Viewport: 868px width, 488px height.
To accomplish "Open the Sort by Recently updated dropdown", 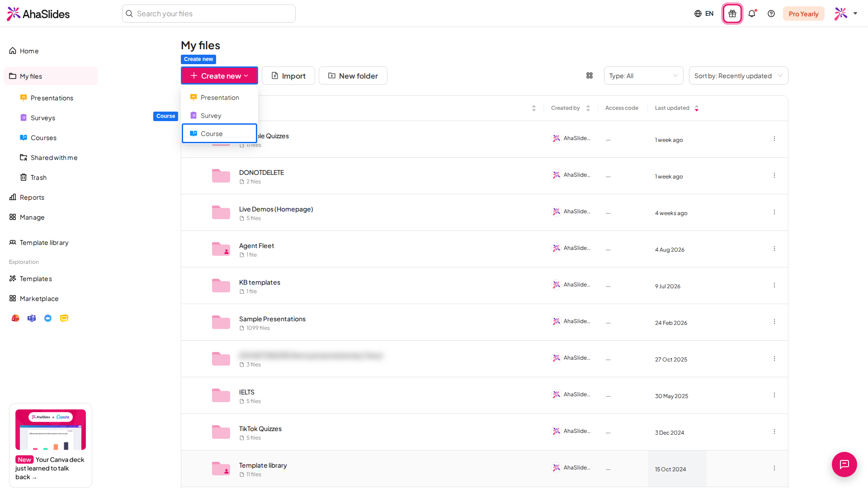I will (738, 75).
